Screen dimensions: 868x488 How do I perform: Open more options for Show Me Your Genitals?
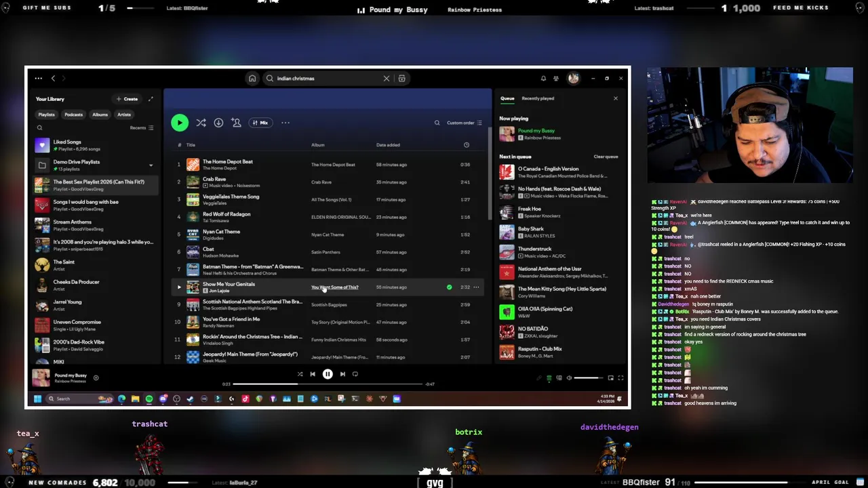coord(476,287)
